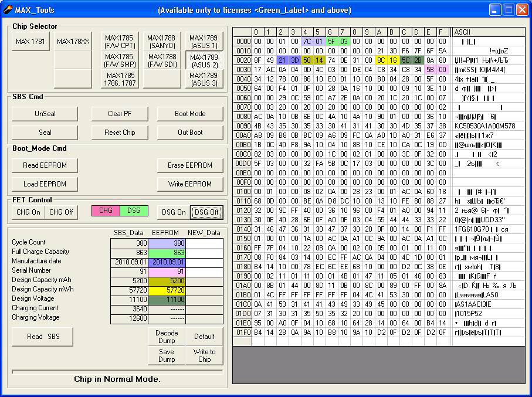Click highlighted hex byte 7C in row 0000

(307, 42)
